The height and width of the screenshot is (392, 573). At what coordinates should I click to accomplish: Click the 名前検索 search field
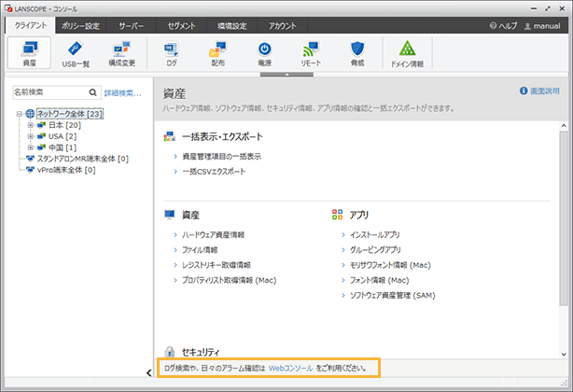[49, 93]
